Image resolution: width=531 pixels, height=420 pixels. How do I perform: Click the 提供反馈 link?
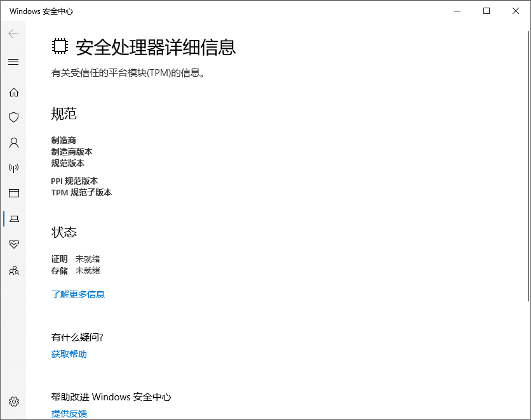tap(69, 413)
